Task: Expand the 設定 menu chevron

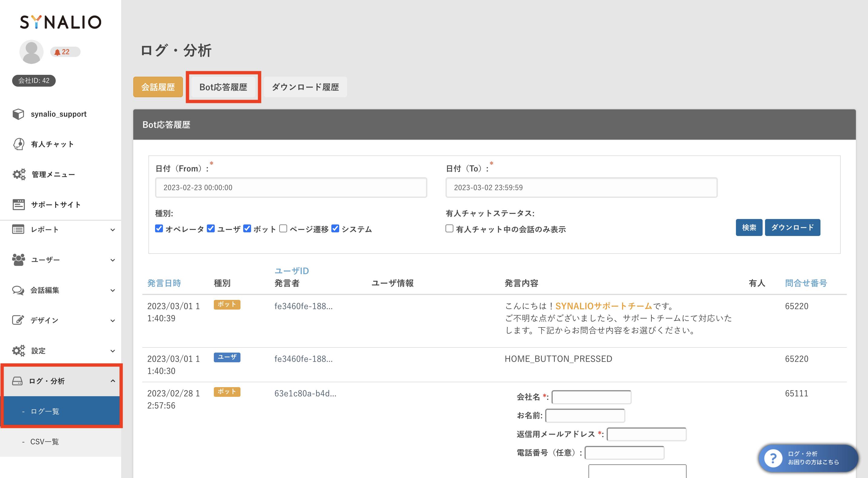Action: [113, 351]
